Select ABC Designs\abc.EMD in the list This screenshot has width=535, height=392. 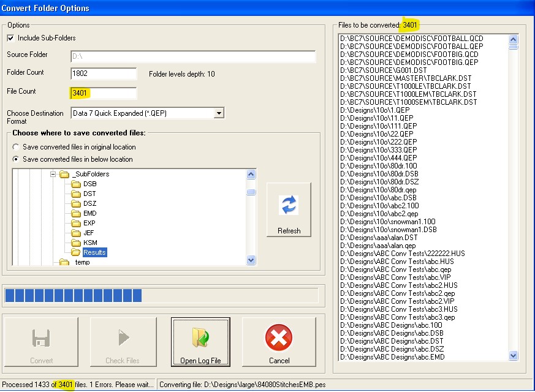[x=392, y=357]
